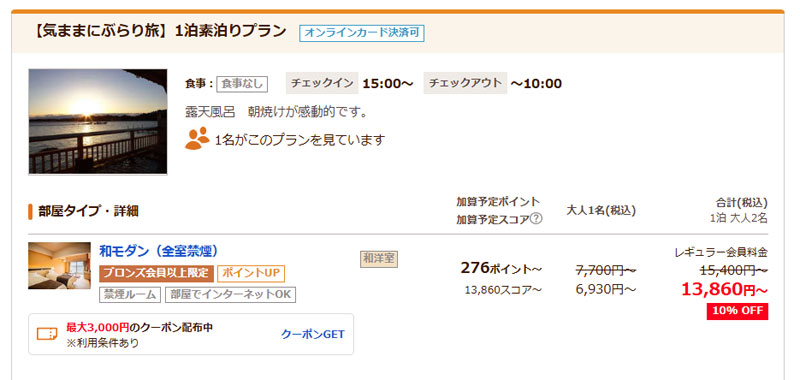The image size is (800, 380).
Task: Select the ブロンズ会員以上限定 tag
Action: (156, 273)
